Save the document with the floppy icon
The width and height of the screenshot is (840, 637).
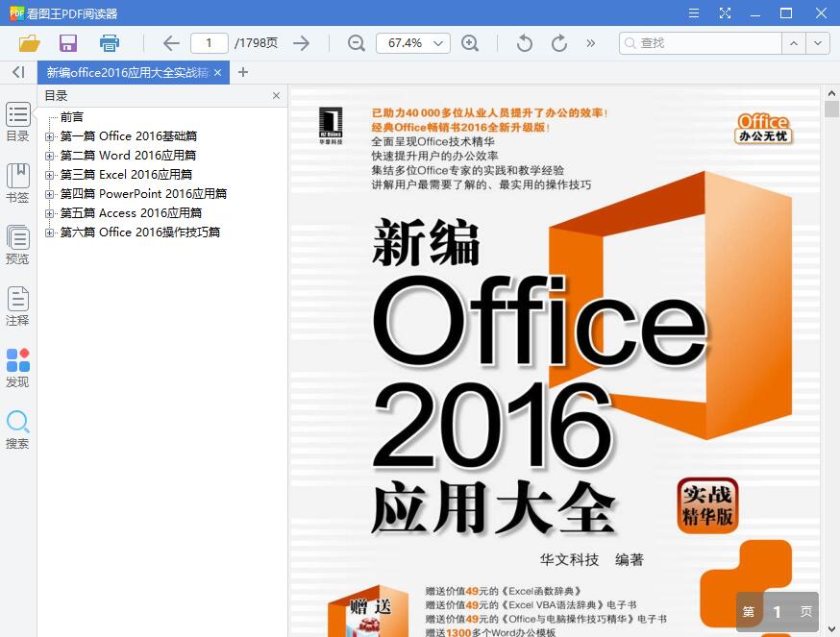pos(68,43)
